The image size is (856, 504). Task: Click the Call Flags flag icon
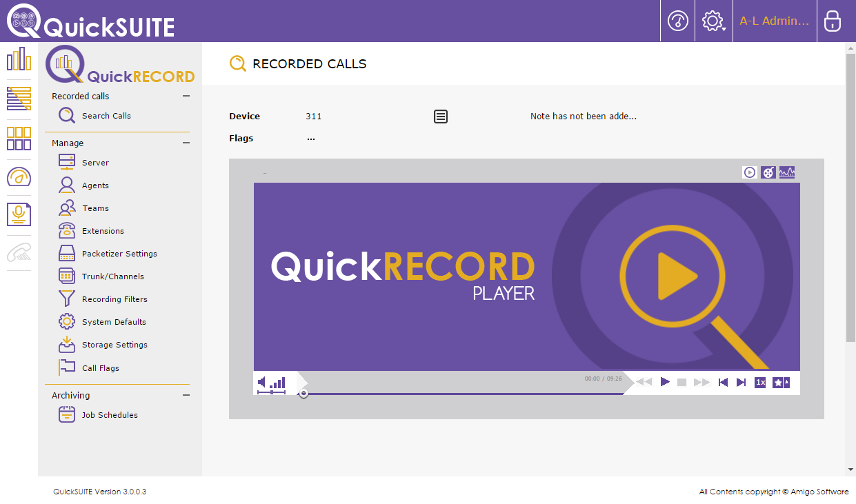[67, 367]
